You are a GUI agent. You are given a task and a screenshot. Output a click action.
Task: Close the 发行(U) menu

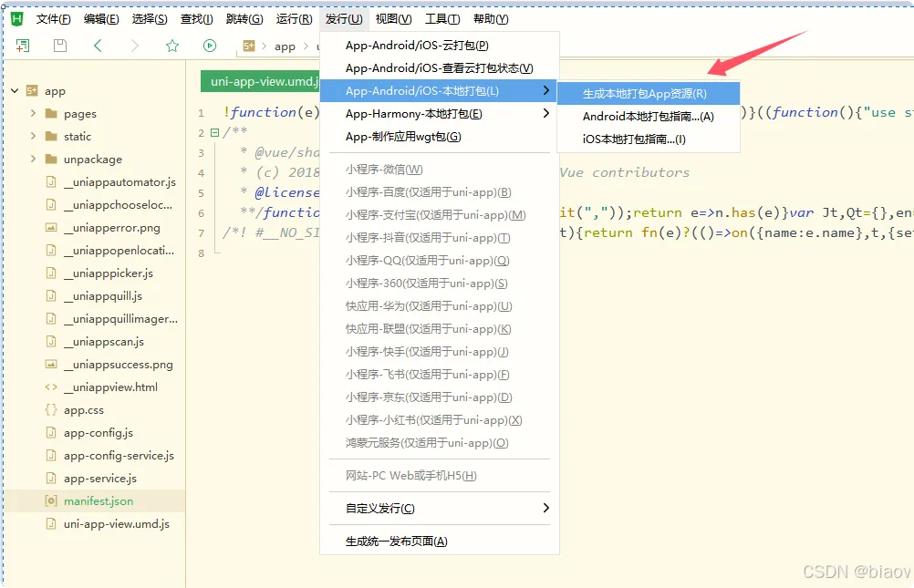344,19
